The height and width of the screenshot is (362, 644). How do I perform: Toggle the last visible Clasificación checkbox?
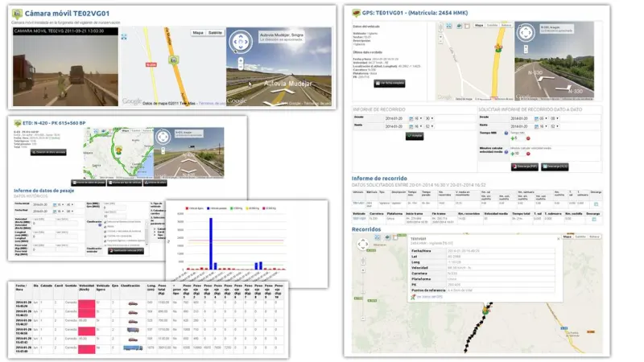[105, 245]
